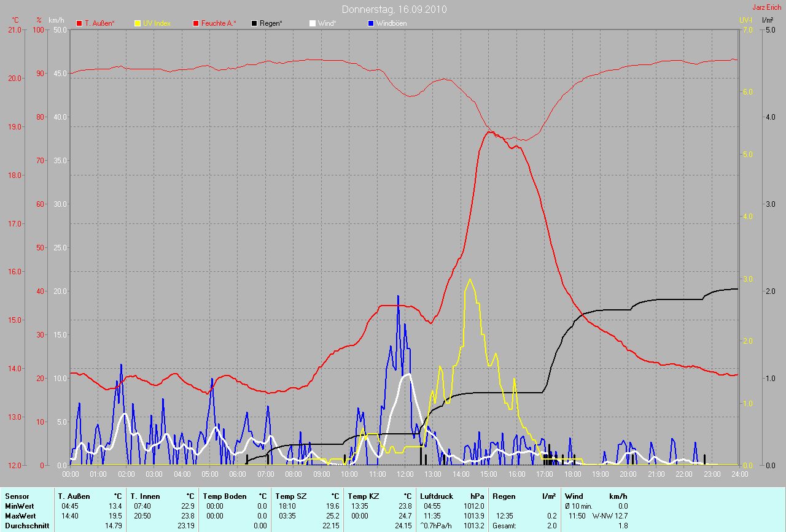The width and height of the screenshot is (786, 532).
Task: Click the Temp Boden column header
Action: coord(225,496)
